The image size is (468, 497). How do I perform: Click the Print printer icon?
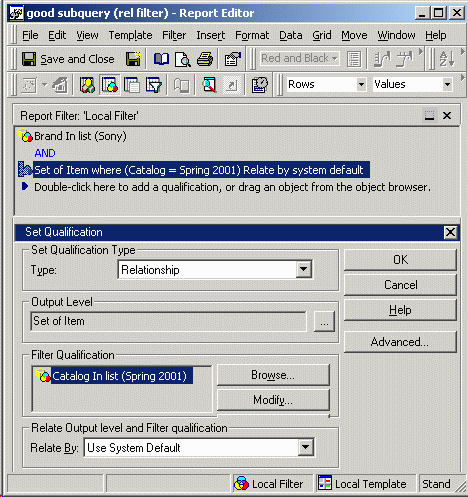(x=205, y=59)
